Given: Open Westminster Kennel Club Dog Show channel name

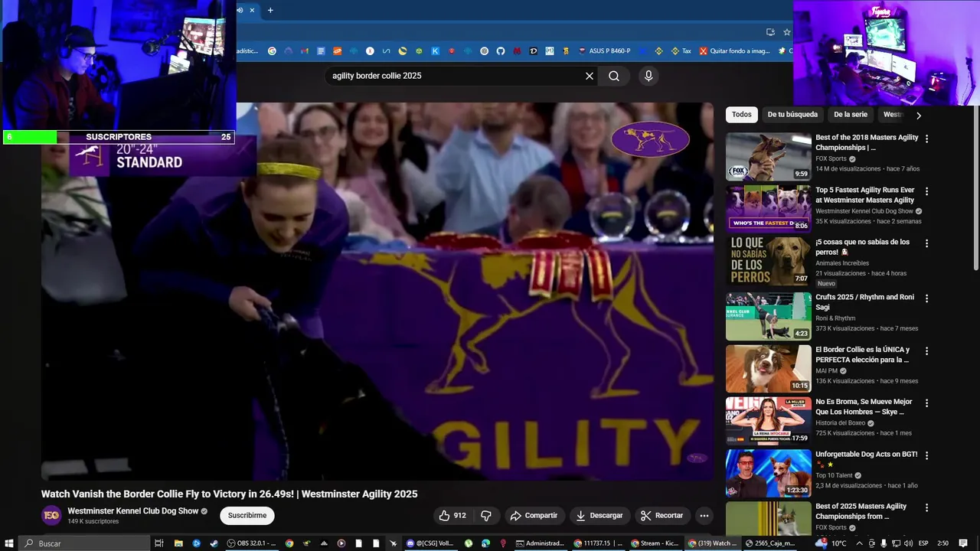Looking at the screenshot, I should tap(132, 511).
